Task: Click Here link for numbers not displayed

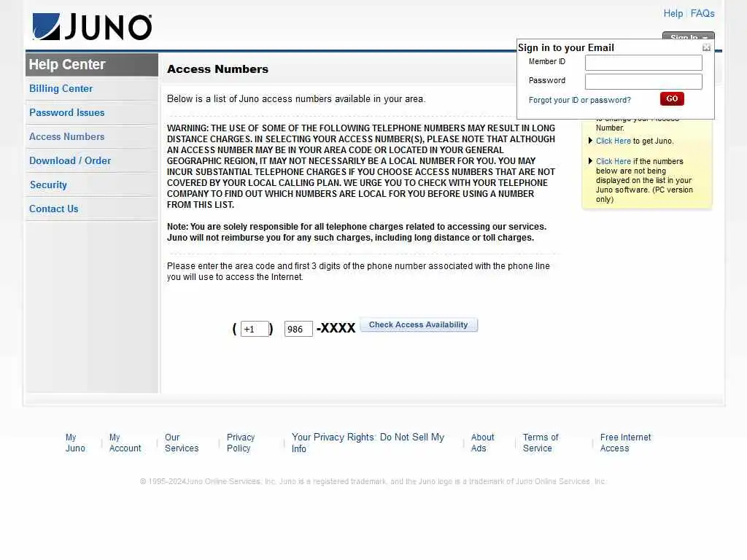Action: (613, 161)
